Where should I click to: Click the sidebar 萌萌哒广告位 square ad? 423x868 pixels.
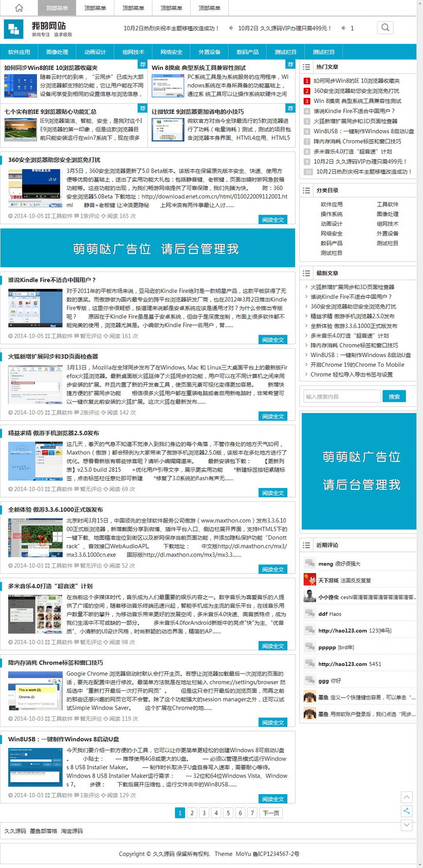359,471
